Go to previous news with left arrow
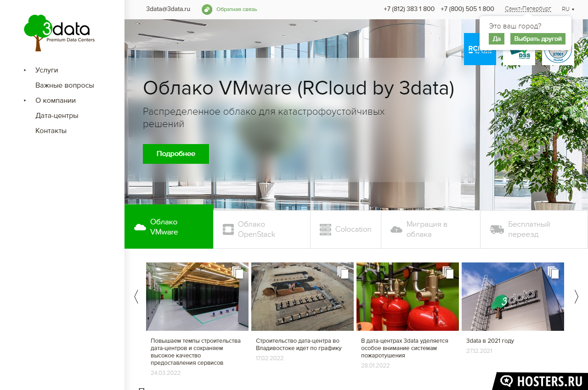 pyautogui.click(x=136, y=297)
